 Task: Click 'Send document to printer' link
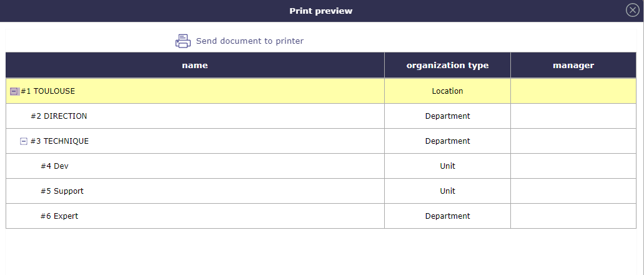249,41
